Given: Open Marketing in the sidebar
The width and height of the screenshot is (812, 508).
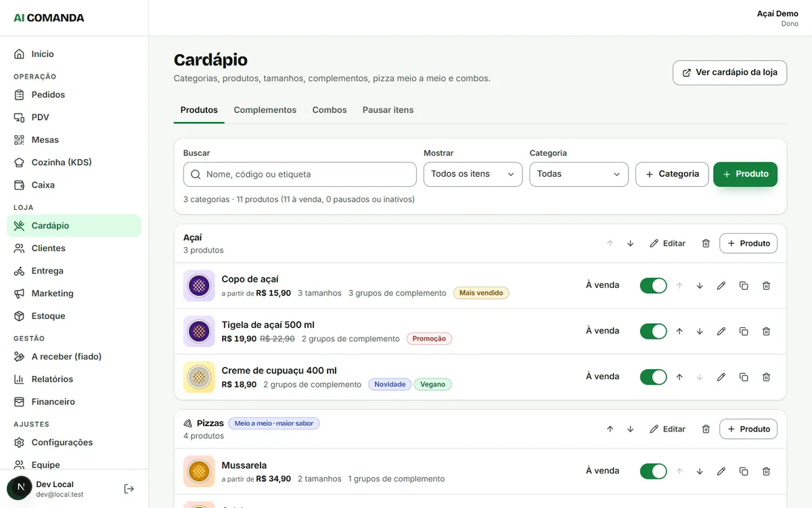Looking at the screenshot, I should [74, 293].
